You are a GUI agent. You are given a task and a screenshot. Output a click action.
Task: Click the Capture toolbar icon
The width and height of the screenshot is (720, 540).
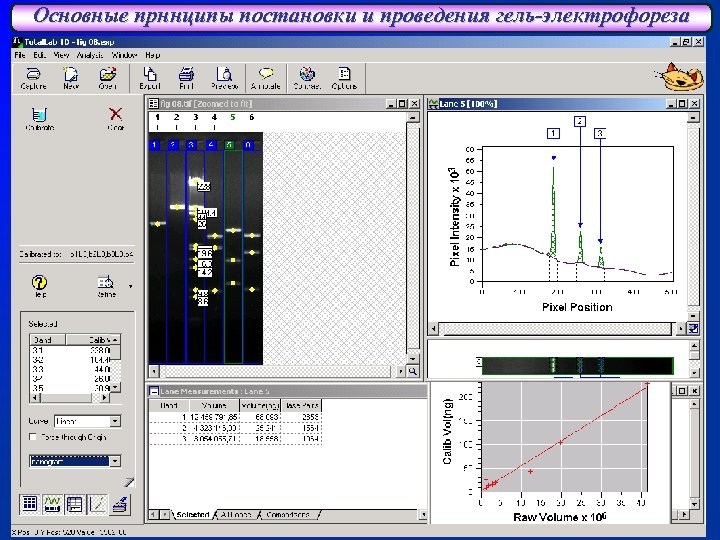(x=33, y=75)
